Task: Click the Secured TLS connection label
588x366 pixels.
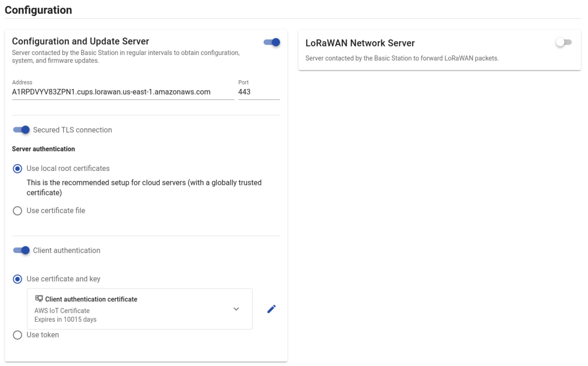Action: click(72, 130)
